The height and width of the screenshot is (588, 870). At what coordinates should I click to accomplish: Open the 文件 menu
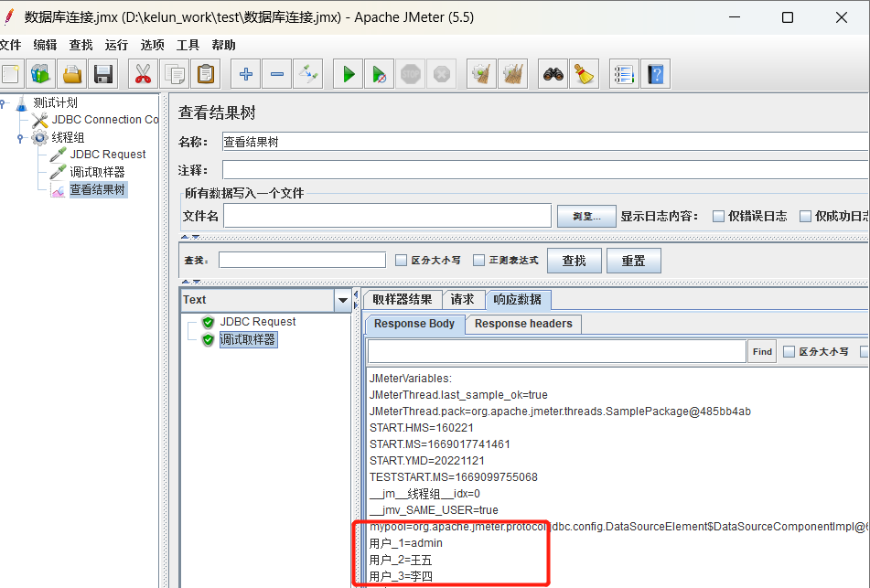[x=10, y=45]
